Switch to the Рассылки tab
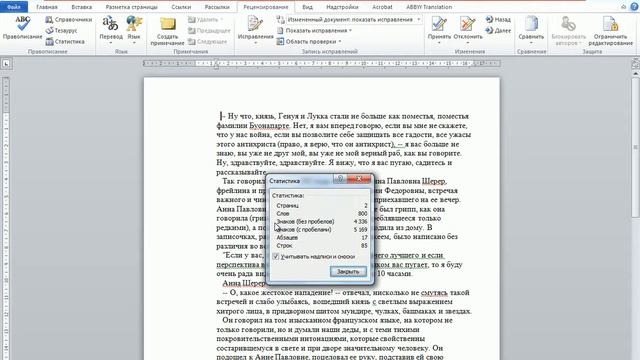The height and width of the screenshot is (360, 640). [x=217, y=7]
